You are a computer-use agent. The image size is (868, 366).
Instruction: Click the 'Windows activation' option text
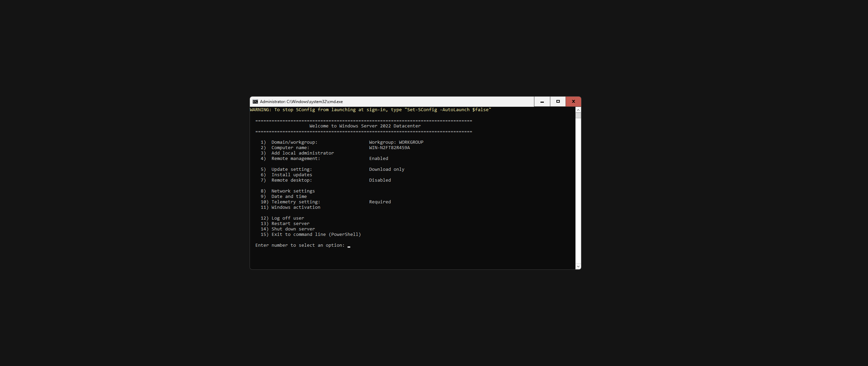[296, 207]
